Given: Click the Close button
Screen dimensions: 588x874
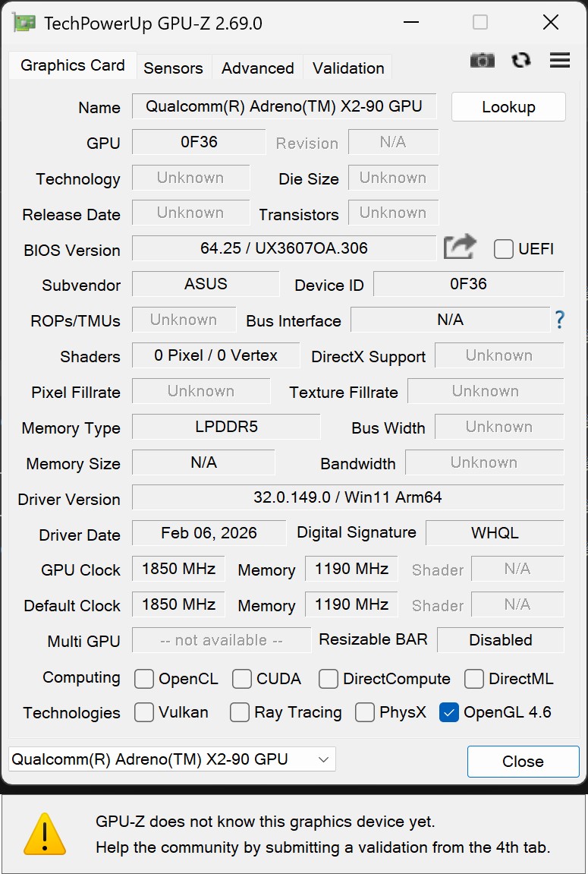Looking at the screenshot, I should [x=523, y=762].
